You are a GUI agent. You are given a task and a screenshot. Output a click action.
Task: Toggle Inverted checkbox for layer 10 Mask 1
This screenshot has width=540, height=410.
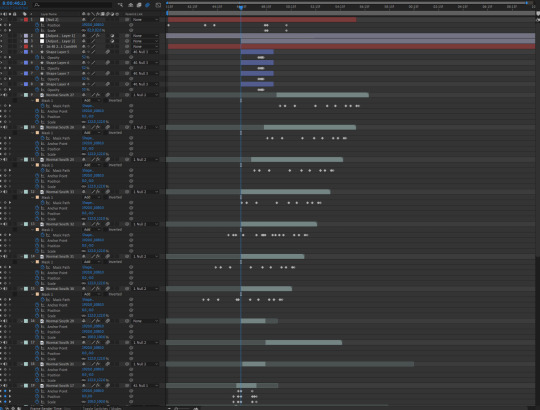pyautogui.click(x=105, y=133)
